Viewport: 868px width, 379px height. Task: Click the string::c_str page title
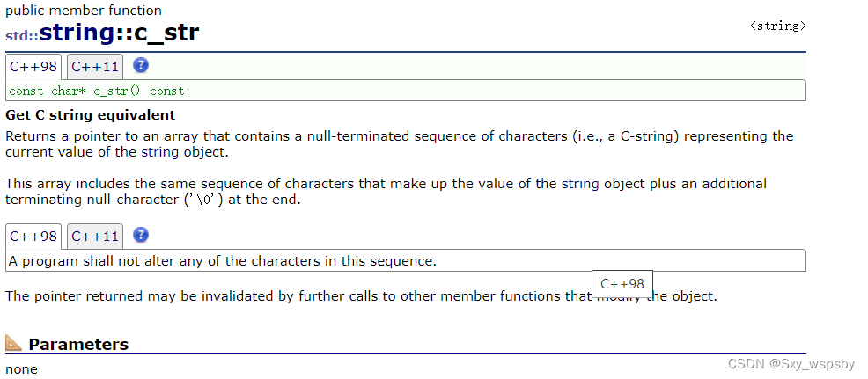click(x=119, y=33)
